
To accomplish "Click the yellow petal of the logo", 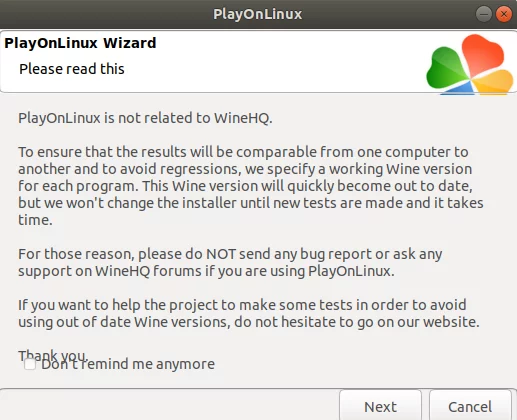I will (493, 81).
